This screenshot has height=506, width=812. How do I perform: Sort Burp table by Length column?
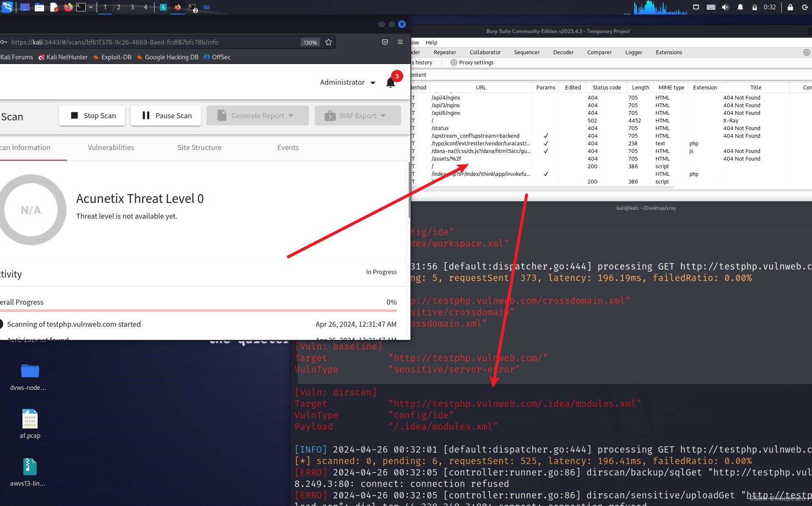coord(640,88)
